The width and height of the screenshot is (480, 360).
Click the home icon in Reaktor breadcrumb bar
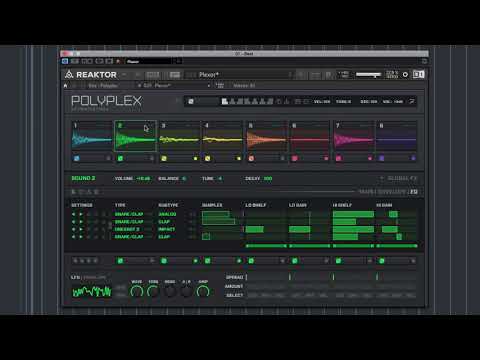point(65,86)
